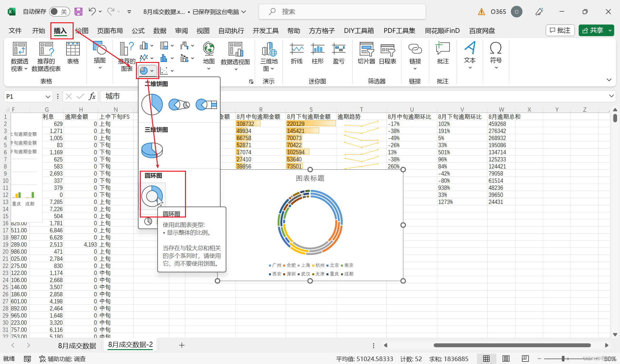The height and width of the screenshot is (364, 620).
Task: Click the Comments (批注) button at top right
Action: coord(560,30)
